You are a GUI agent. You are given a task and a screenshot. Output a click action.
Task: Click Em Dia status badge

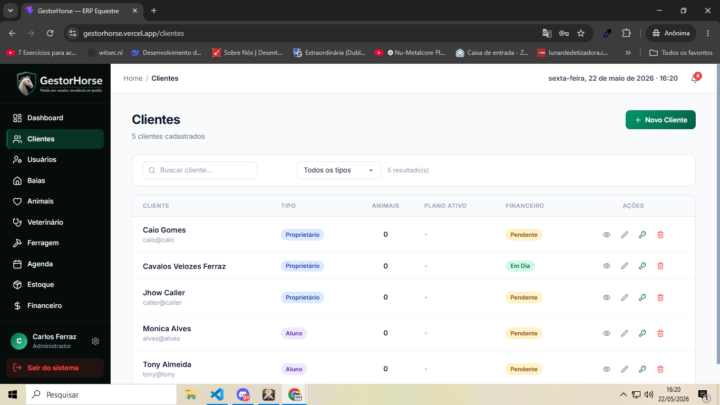point(520,266)
